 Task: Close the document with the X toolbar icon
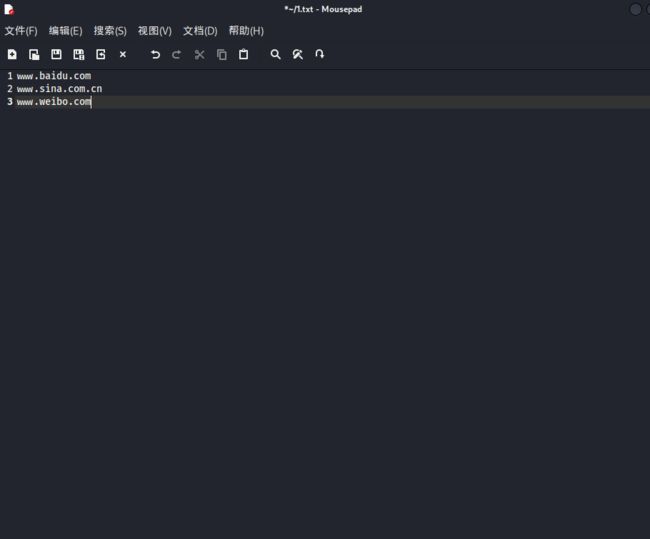(x=123, y=54)
